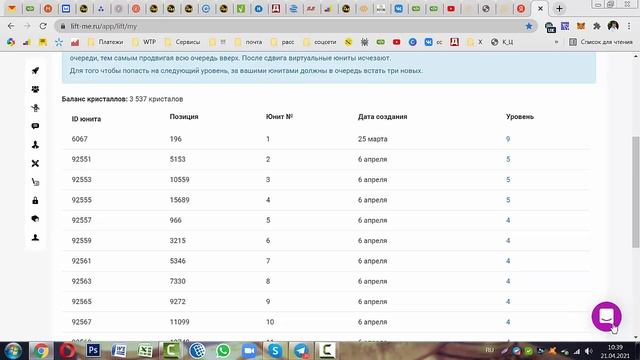Open the MetaMask fox extension
The height and width of the screenshot is (360, 640).
[x=580, y=26]
